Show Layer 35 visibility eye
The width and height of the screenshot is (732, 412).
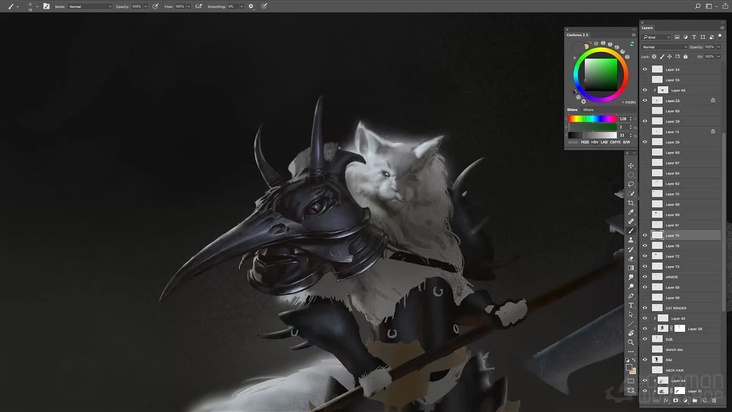click(x=645, y=80)
